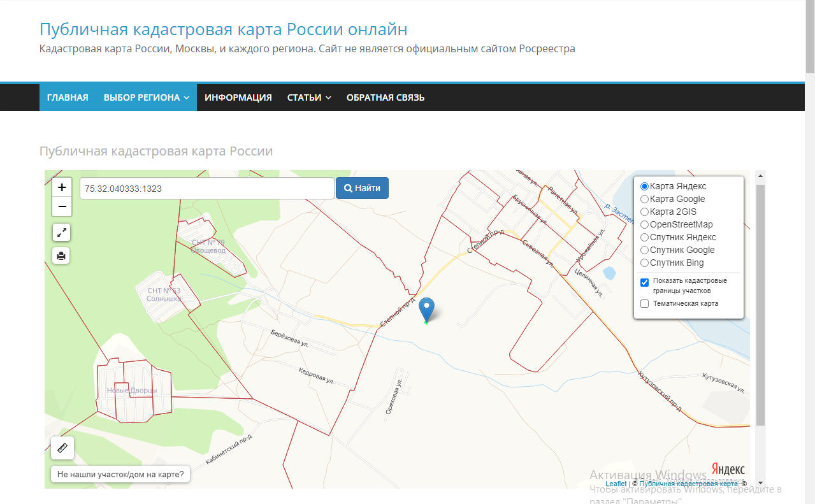The image size is (815, 504).
Task: Click Кедровая ул. street label
Action: point(317,375)
